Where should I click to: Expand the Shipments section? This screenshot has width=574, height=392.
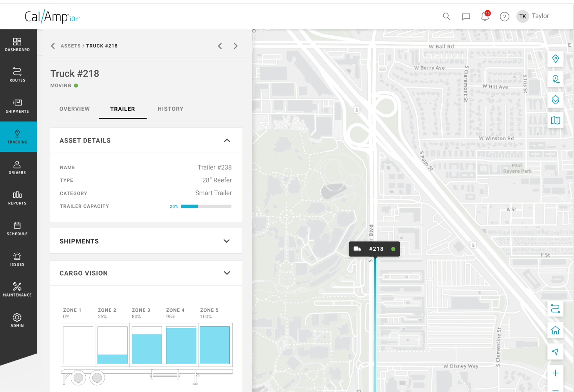click(x=227, y=241)
